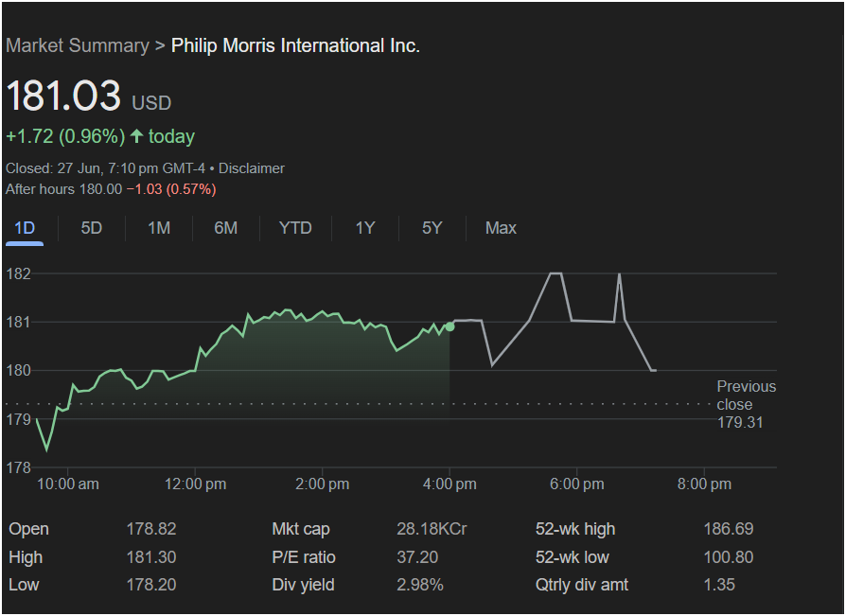
Task: Select the 5Y range tab
Action: (x=432, y=228)
